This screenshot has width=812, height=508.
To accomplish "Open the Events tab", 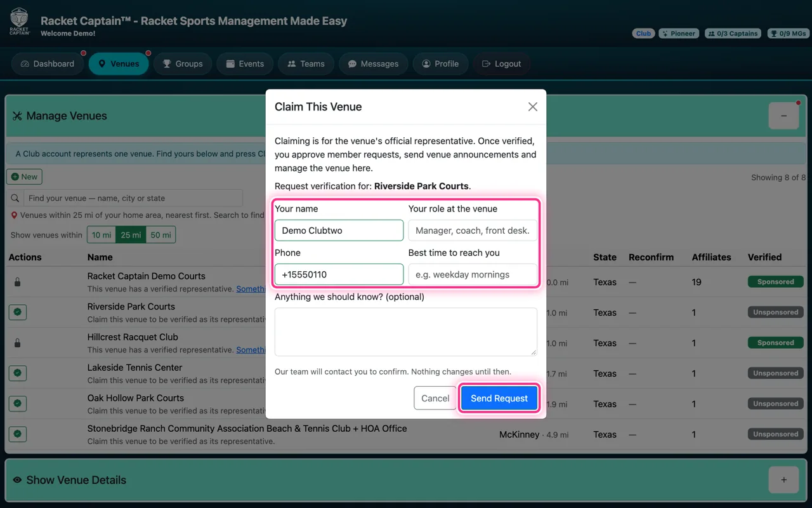I will click(x=245, y=63).
